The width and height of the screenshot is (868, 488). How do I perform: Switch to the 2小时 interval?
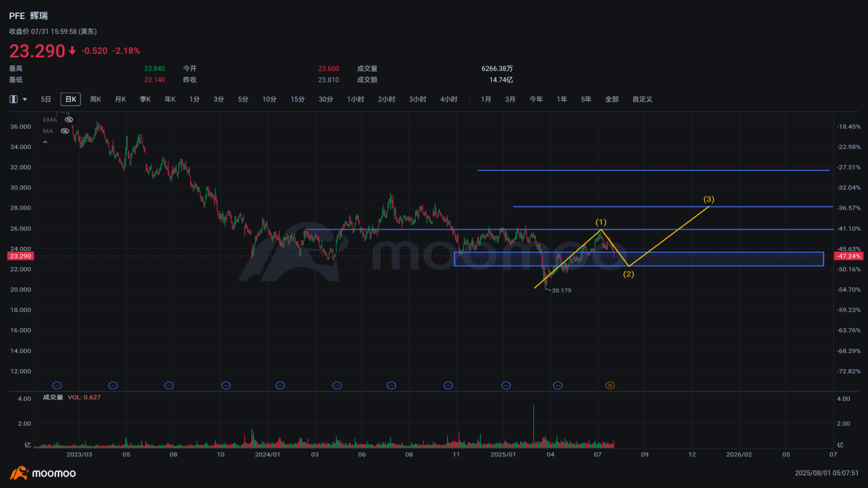[x=386, y=99]
